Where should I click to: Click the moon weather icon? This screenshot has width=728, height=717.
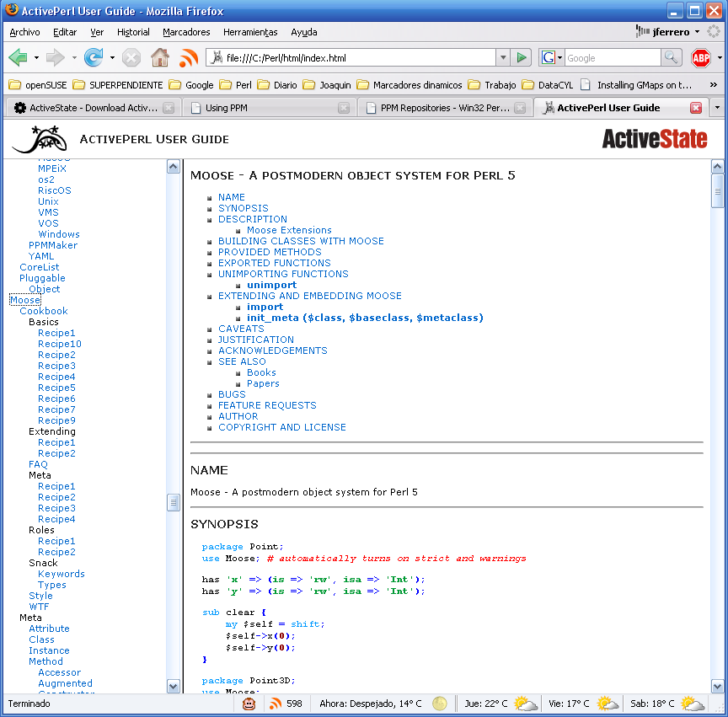tap(439, 704)
